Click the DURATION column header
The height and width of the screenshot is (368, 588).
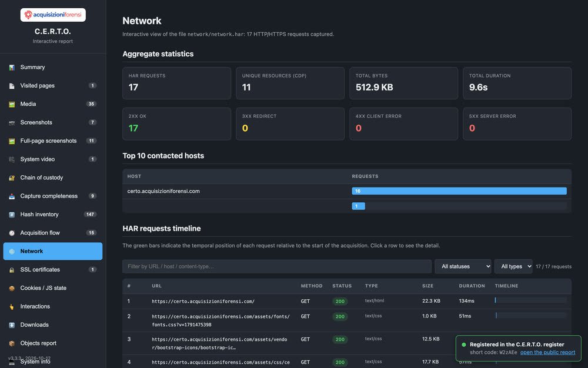pyautogui.click(x=472, y=286)
